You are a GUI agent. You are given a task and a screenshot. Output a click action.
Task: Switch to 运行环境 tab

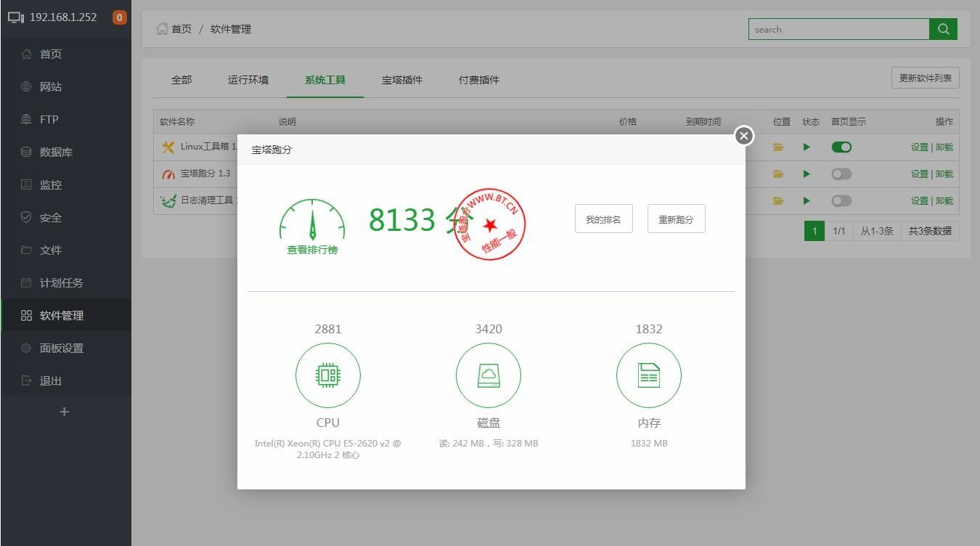248,80
